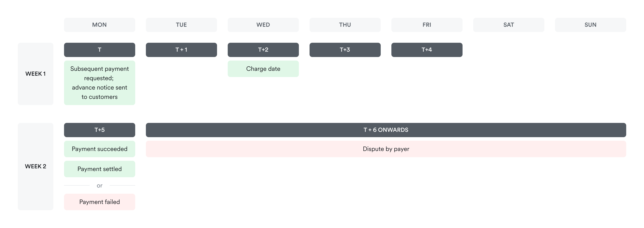Click the Payment failed box

pos(99,202)
